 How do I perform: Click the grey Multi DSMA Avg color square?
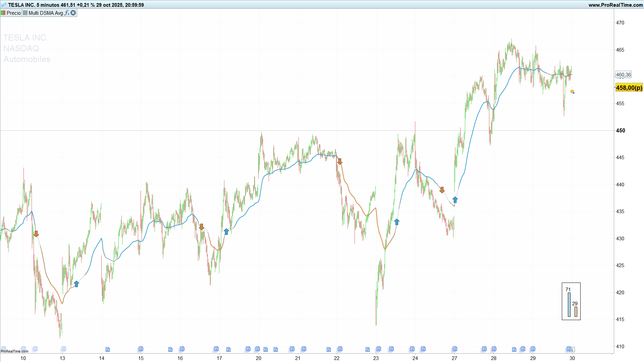[x=25, y=13]
